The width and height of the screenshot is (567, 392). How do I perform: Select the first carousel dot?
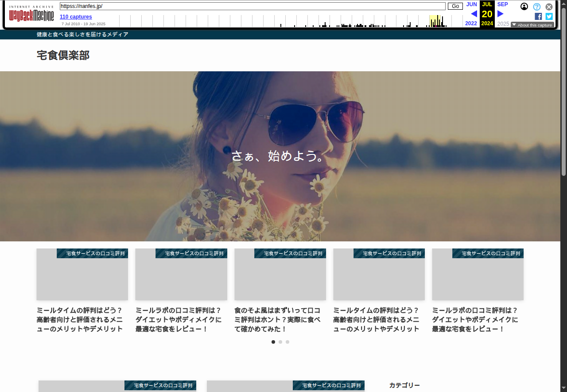(273, 342)
